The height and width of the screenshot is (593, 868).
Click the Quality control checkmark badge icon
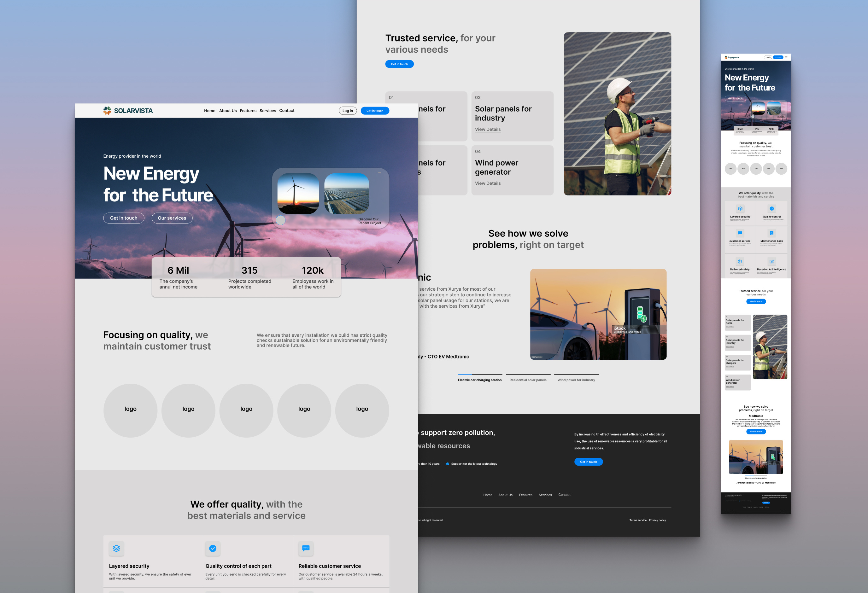click(213, 549)
